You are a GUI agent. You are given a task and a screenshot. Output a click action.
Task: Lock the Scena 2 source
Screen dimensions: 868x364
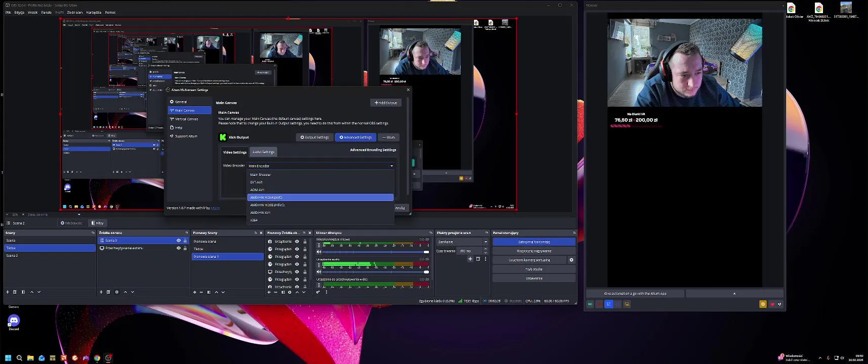pos(185,241)
